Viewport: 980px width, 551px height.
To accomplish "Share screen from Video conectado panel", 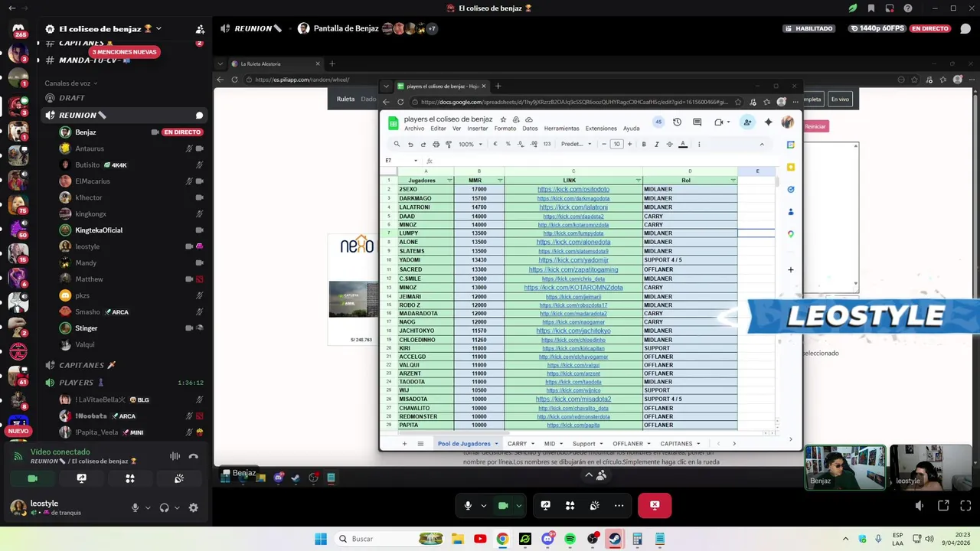I will [x=81, y=478].
